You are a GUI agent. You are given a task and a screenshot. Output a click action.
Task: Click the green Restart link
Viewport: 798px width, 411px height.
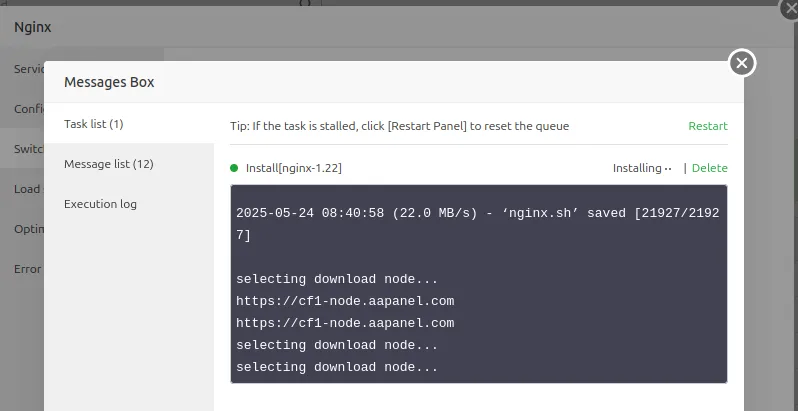[708, 126]
